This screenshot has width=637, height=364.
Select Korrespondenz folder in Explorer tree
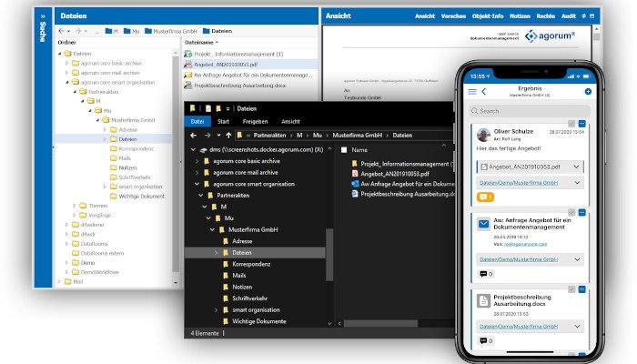click(x=251, y=264)
